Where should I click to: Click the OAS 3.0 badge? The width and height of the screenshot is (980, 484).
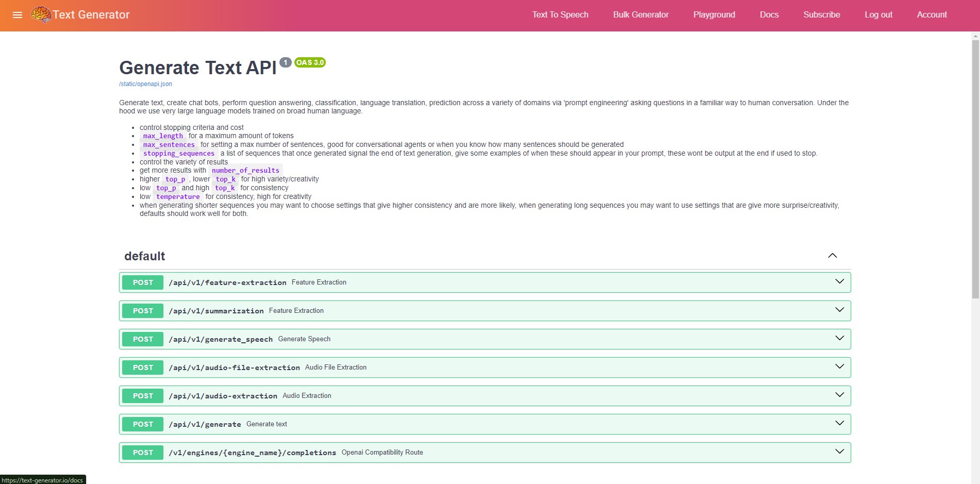[x=310, y=62]
